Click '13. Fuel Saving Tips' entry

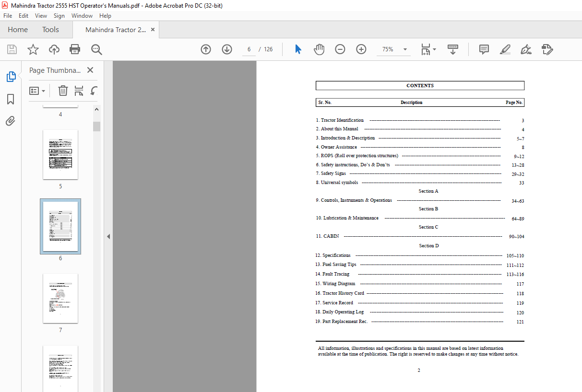coord(336,265)
